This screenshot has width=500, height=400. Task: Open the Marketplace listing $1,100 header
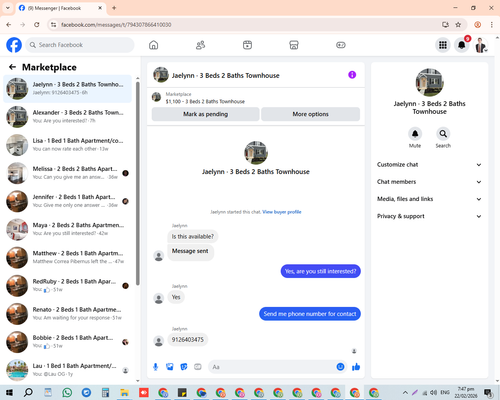[256, 98]
